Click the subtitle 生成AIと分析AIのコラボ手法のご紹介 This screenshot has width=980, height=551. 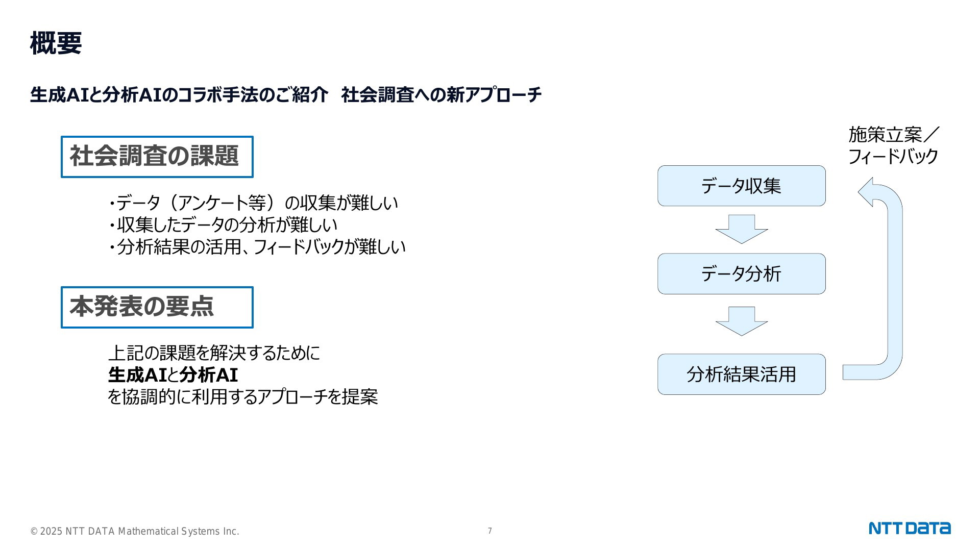(179, 95)
